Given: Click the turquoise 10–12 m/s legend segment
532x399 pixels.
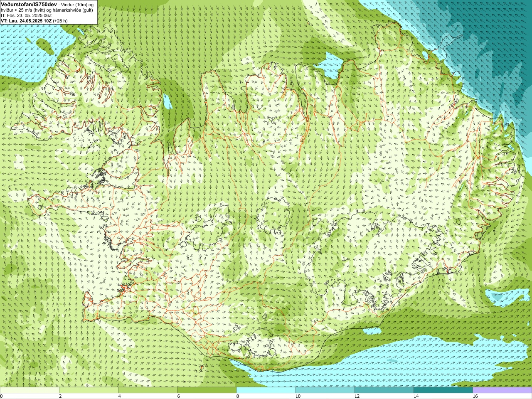Looking at the screenshot, I should pos(325,390).
